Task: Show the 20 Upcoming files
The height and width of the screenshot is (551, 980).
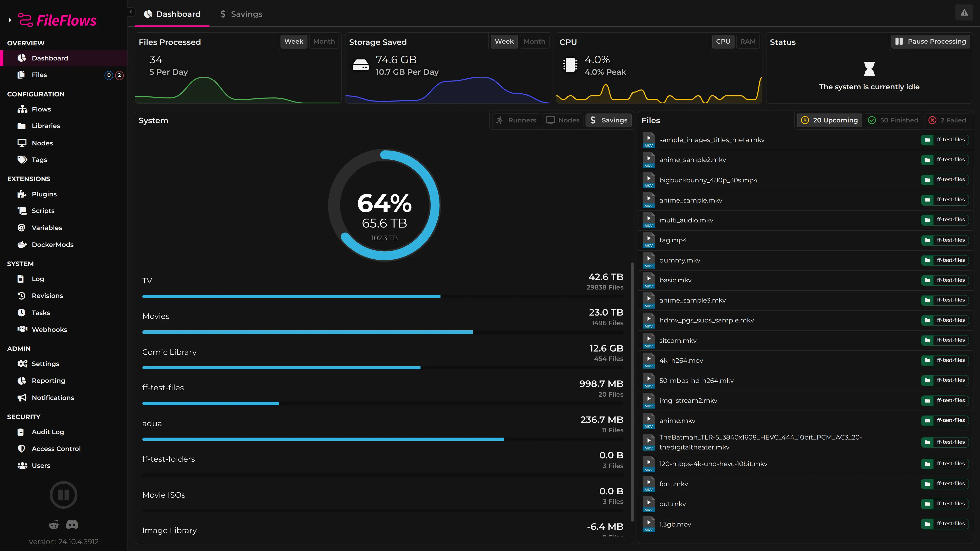Action: 829,120
